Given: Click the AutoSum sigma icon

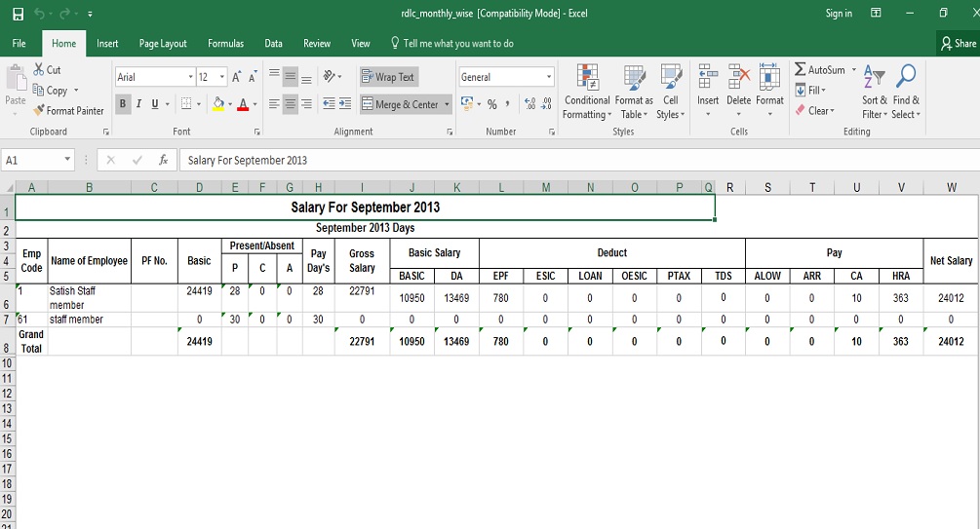Looking at the screenshot, I should tap(801, 70).
